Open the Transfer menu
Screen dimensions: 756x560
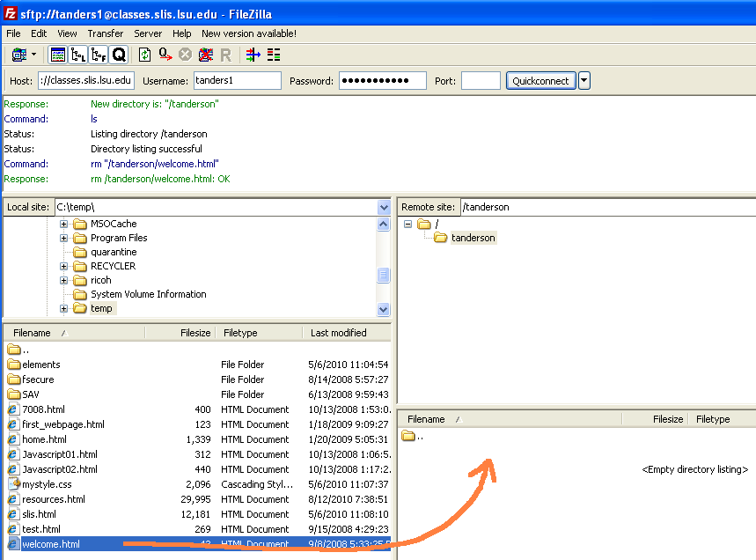pyautogui.click(x=105, y=33)
